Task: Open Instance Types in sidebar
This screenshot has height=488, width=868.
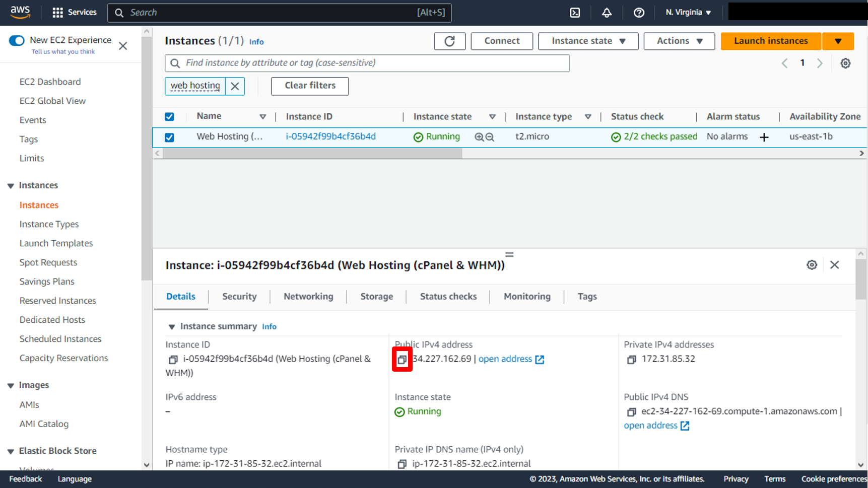Action: tap(49, 225)
